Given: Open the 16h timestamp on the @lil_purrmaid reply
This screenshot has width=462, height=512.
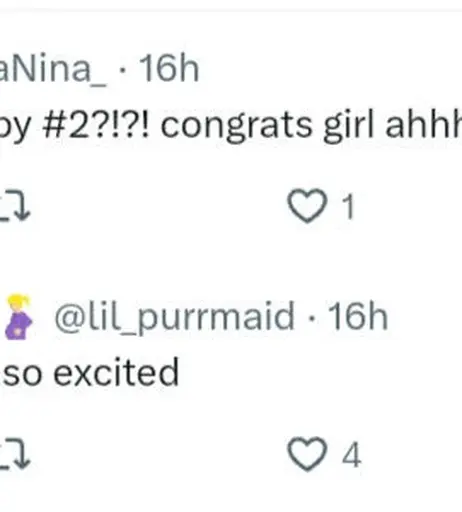Looking at the screenshot, I should [x=358, y=317].
